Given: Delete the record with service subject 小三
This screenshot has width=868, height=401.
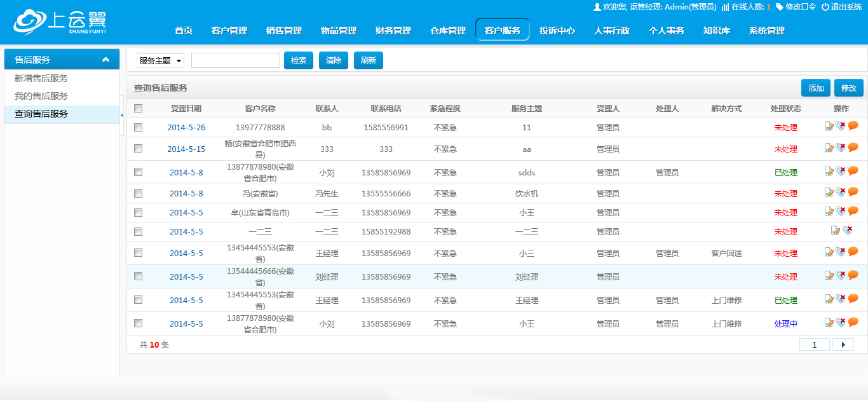Looking at the screenshot, I should point(840,252).
